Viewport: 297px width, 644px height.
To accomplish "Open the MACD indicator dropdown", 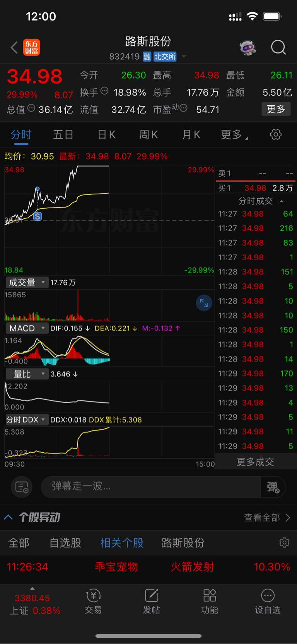I will [x=27, y=328].
